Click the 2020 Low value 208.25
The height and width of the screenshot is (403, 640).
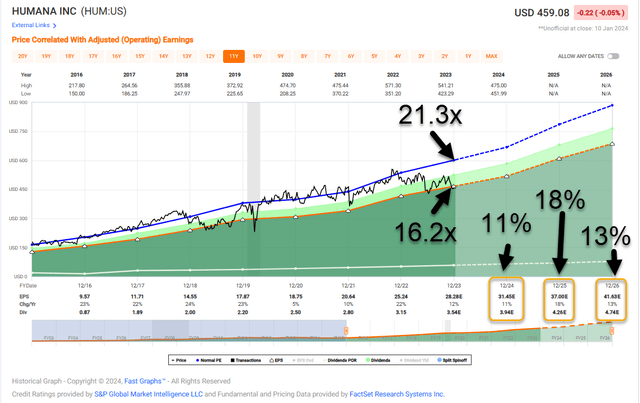tap(287, 94)
